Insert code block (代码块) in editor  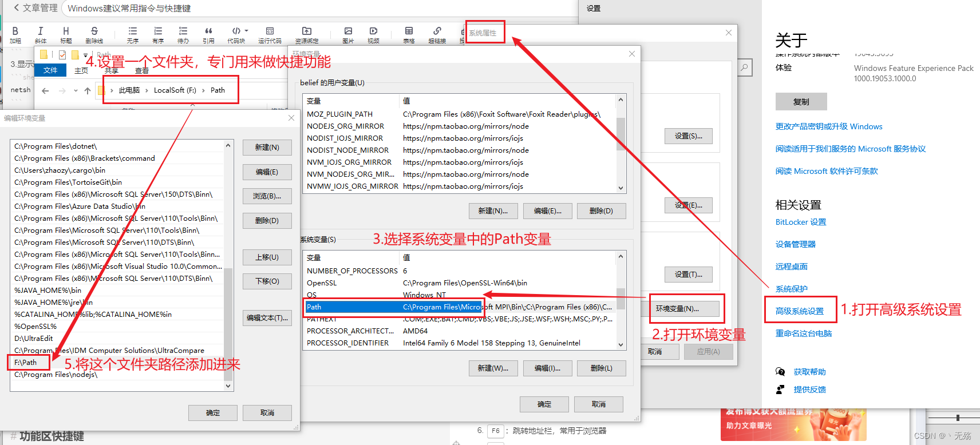click(236, 34)
